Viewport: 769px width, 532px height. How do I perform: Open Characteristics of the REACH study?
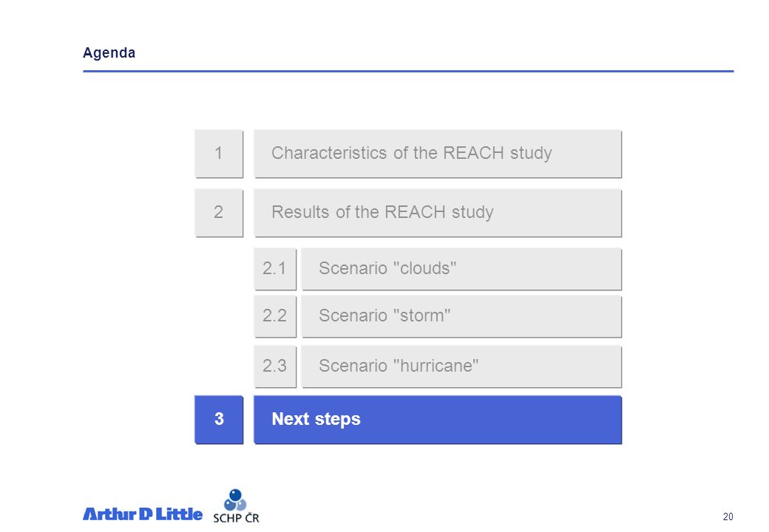(x=438, y=154)
